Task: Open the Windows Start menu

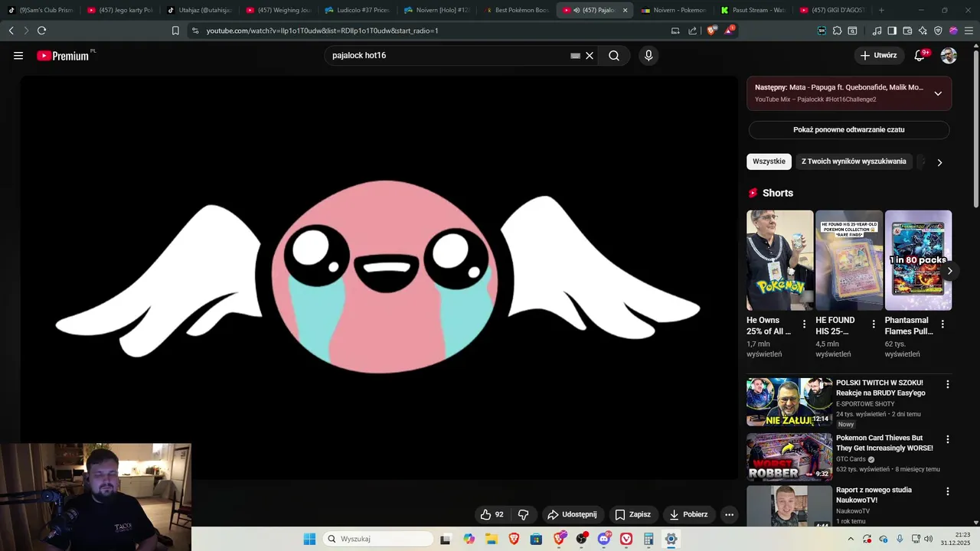Action: (309, 539)
